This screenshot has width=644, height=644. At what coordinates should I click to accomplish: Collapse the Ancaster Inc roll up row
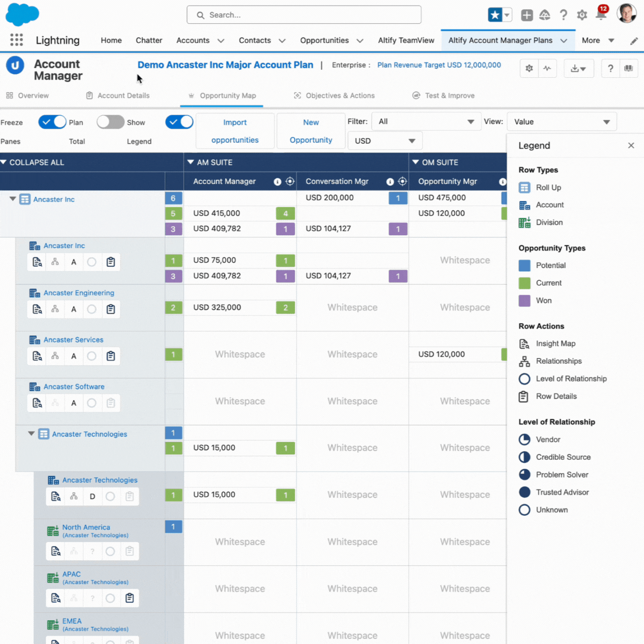tap(13, 199)
